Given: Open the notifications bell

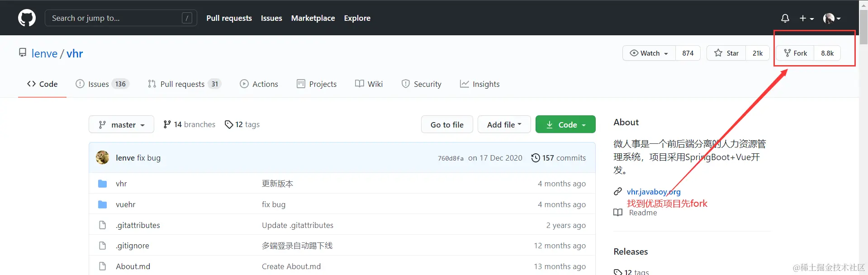Looking at the screenshot, I should 785,18.
